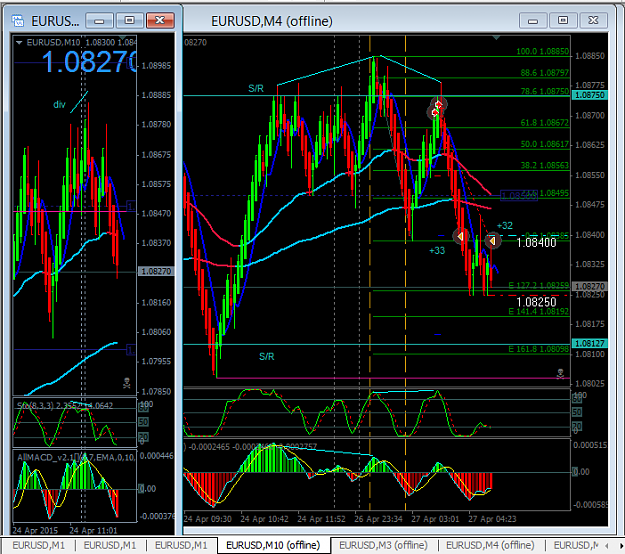Click the chart icon in EURUS window title

[x=18, y=21]
